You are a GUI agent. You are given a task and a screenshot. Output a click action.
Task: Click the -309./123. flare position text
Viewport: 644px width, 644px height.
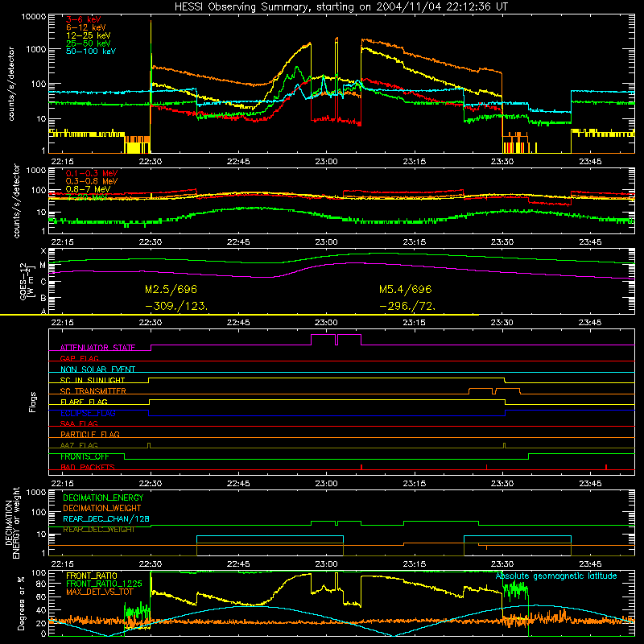pyautogui.click(x=176, y=307)
